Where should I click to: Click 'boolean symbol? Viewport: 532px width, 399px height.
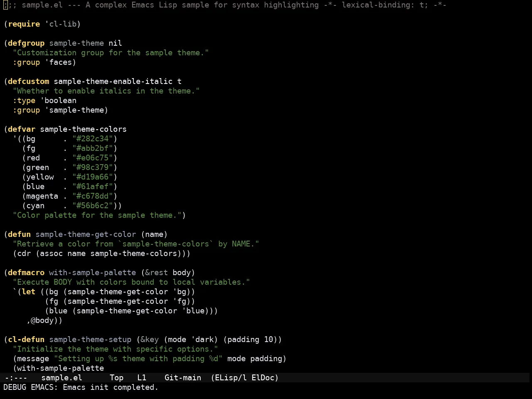coord(58,101)
